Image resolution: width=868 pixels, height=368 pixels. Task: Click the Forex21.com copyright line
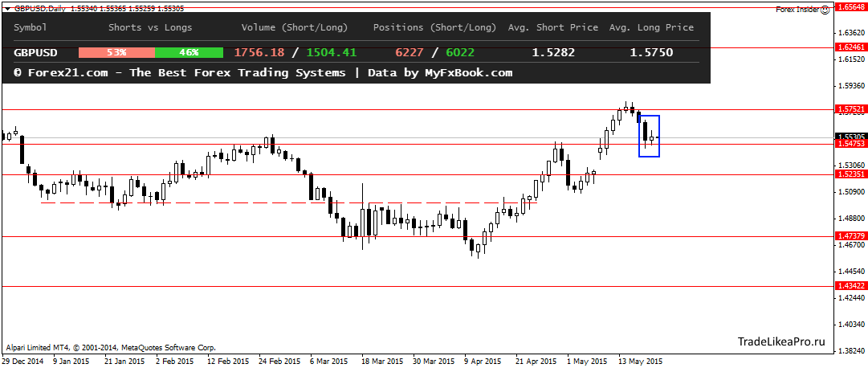263,72
